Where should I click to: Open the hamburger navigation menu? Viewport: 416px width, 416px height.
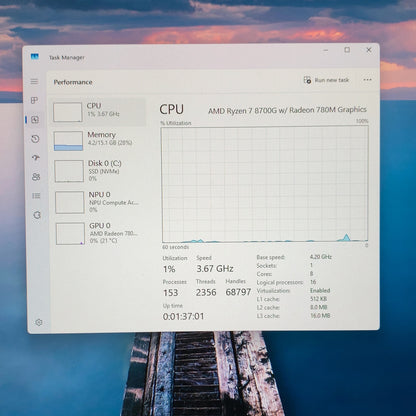[34, 82]
